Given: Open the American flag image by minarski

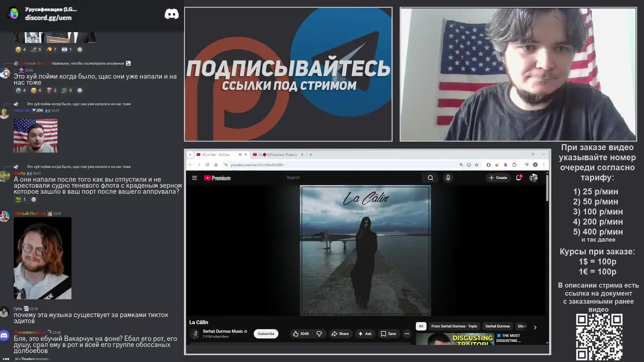Looking at the screenshot, I should tap(35, 136).
